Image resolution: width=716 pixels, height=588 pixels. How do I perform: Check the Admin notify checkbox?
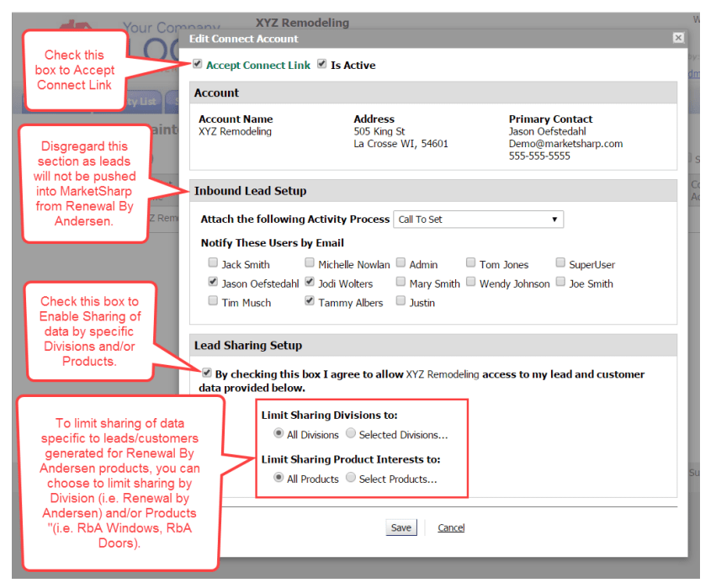(400, 262)
